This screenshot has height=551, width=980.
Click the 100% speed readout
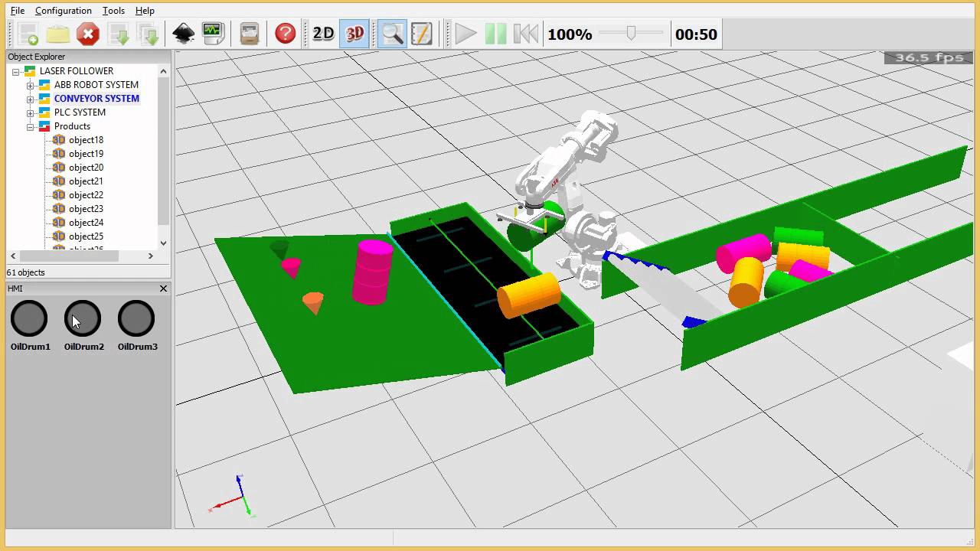570,34
